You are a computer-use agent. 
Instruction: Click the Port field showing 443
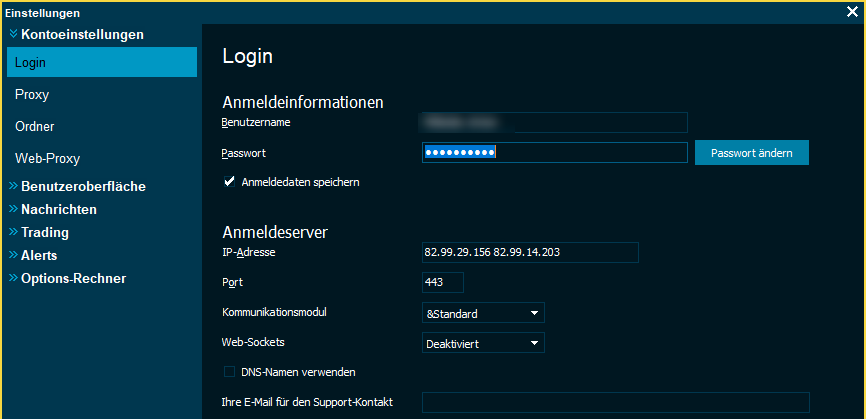tap(442, 283)
